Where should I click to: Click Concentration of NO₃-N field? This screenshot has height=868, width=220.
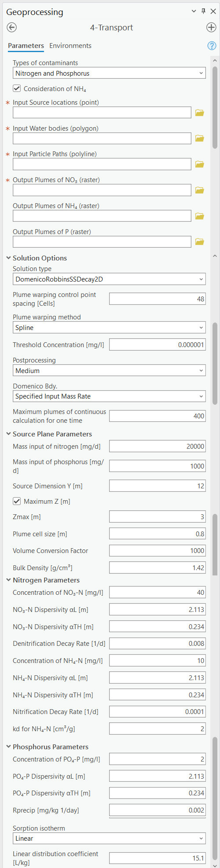coord(158,592)
